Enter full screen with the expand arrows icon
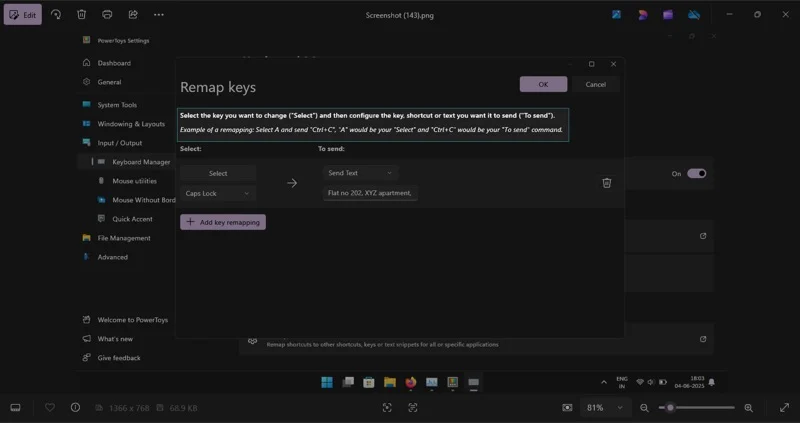 [x=785, y=408]
